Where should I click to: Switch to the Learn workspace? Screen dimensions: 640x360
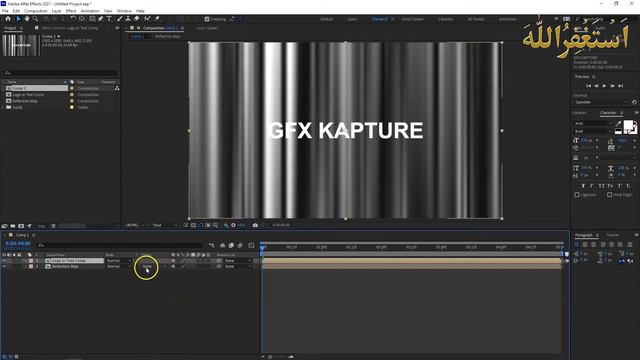click(353, 19)
